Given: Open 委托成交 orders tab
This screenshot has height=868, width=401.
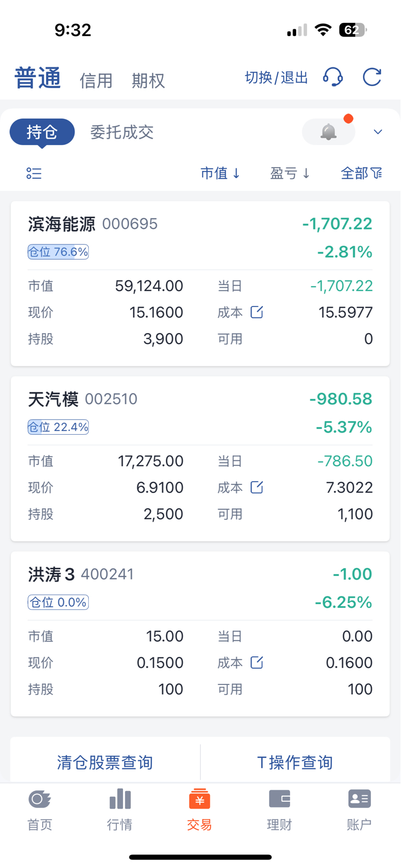Looking at the screenshot, I should tap(122, 132).
